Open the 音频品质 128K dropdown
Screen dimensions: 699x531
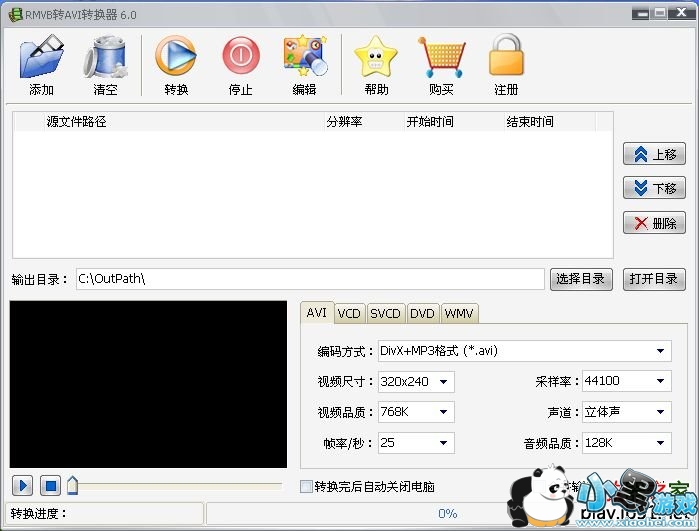tap(627, 443)
